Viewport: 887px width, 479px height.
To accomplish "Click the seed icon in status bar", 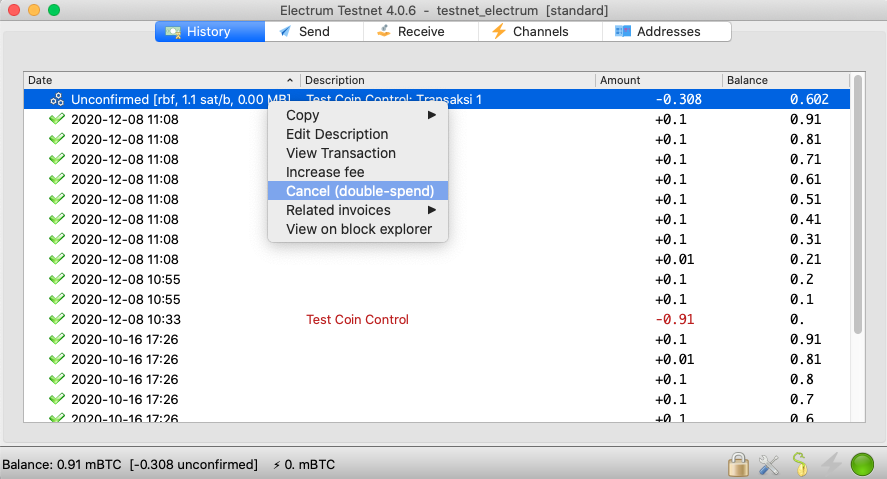I will (799, 464).
